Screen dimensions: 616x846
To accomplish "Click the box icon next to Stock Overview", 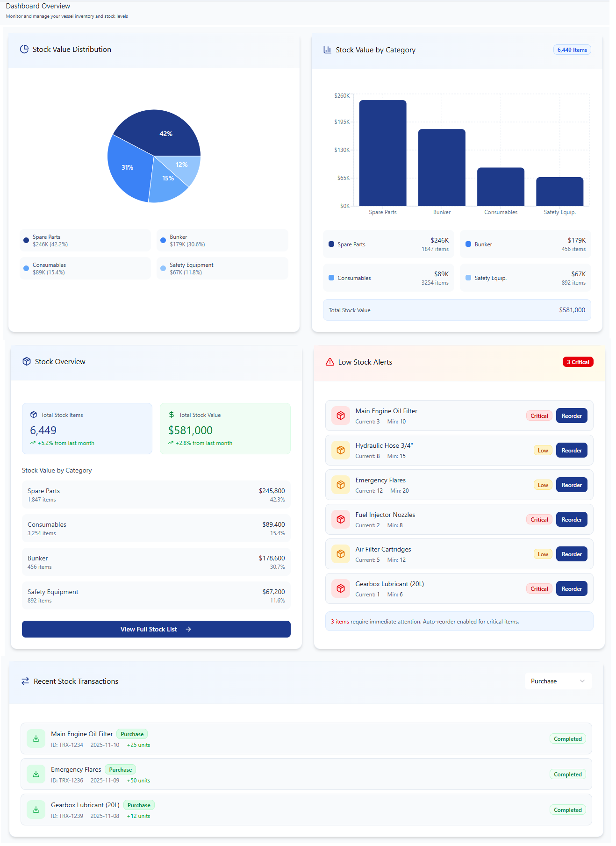I will tap(27, 361).
